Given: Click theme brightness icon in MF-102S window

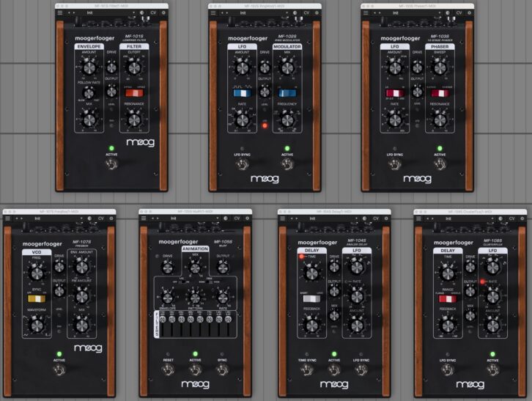Looking at the screenshot, I should click(295, 12).
